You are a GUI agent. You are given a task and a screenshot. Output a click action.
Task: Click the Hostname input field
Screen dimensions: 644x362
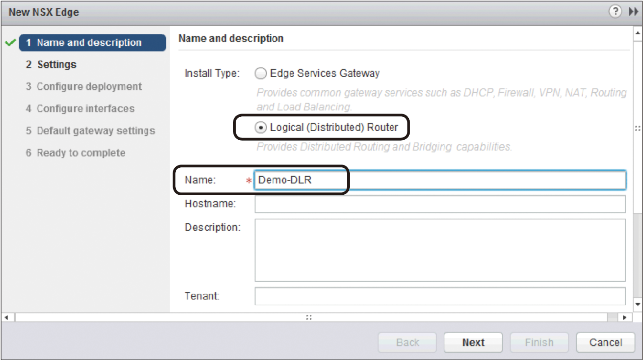[x=440, y=204]
